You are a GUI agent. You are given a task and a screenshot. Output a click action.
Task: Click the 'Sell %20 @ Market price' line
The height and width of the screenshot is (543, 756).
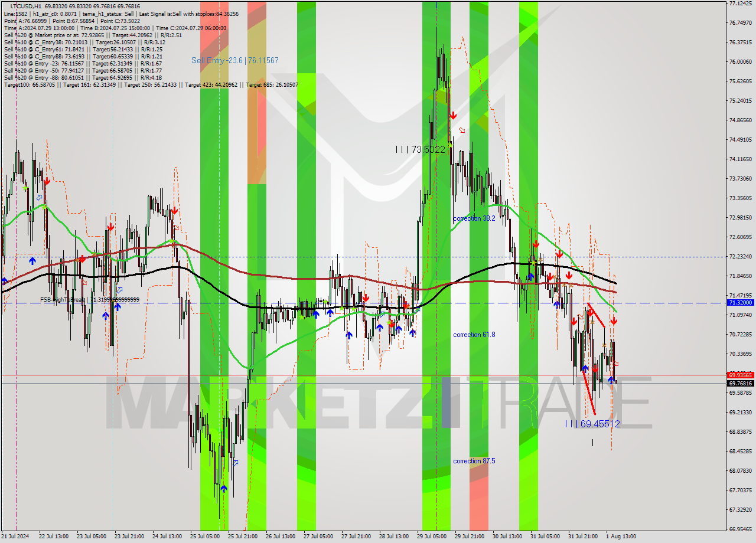click(93, 35)
